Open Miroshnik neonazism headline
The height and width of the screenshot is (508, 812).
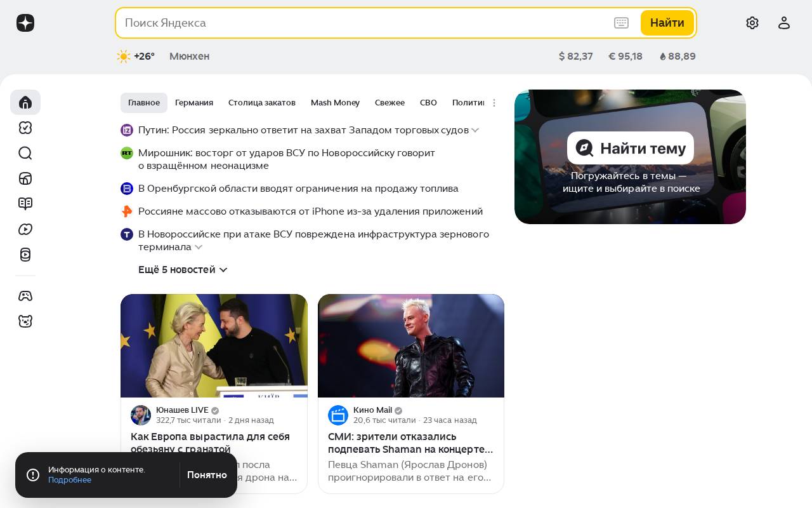pos(287,159)
